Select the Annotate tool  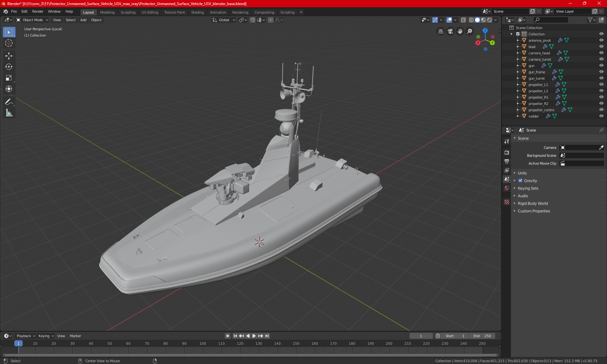pos(9,102)
